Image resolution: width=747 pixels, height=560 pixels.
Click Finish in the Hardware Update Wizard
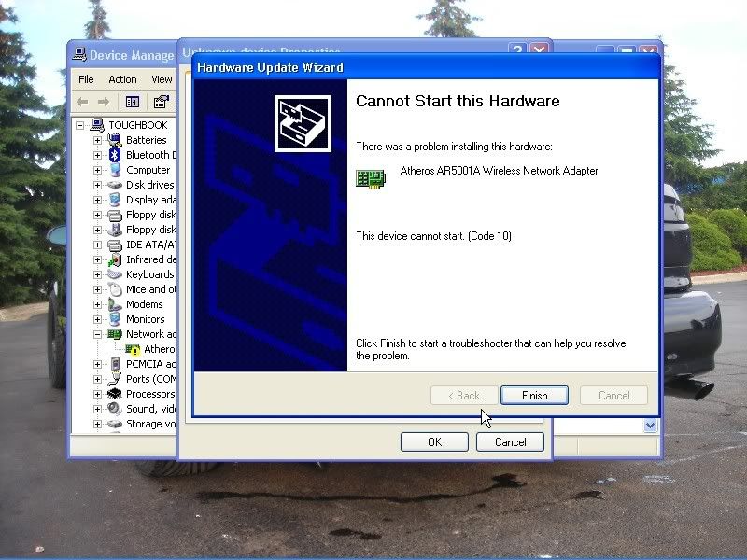click(x=534, y=395)
